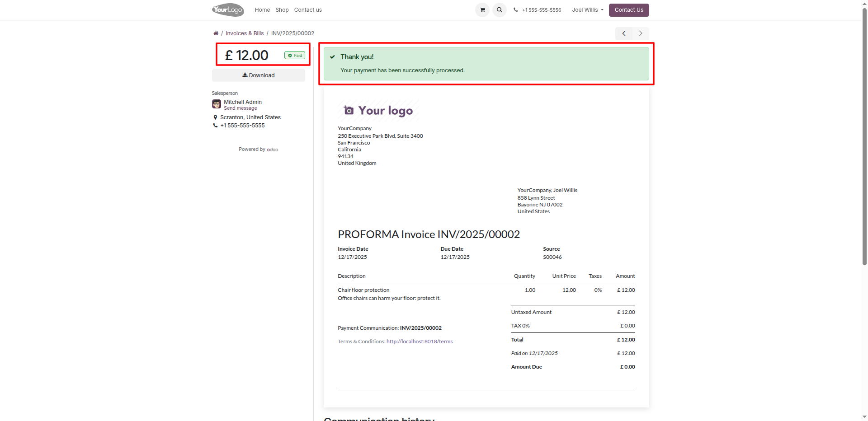Click the YourLogo site logo
868x421 pixels.
click(228, 10)
